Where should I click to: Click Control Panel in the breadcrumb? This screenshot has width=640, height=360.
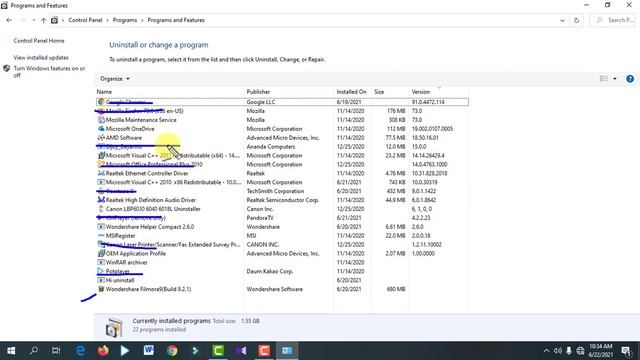tap(85, 20)
